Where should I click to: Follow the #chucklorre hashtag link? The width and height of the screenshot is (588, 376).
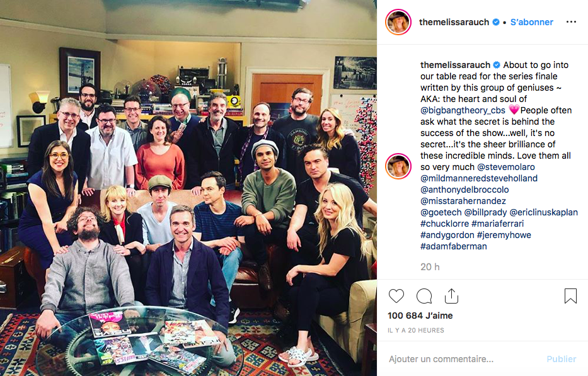(444, 224)
